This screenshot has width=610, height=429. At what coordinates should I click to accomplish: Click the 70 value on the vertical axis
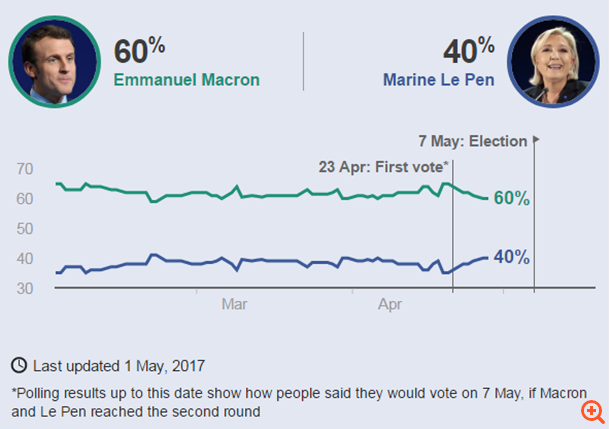25,169
